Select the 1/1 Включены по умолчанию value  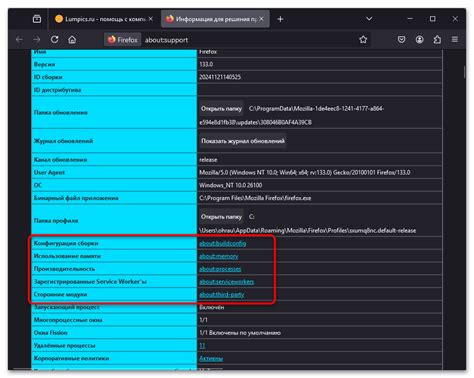[x=240, y=333]
